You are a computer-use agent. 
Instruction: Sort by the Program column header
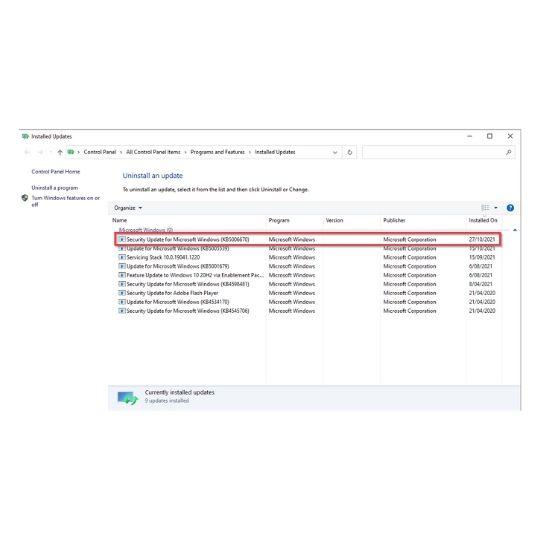pos(279,220)
